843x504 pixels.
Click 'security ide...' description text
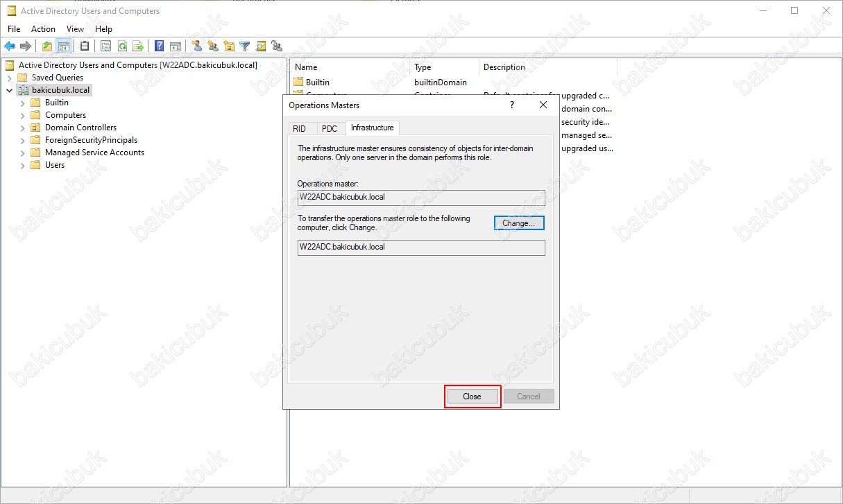pyautogui.click(x=586, y=122)
